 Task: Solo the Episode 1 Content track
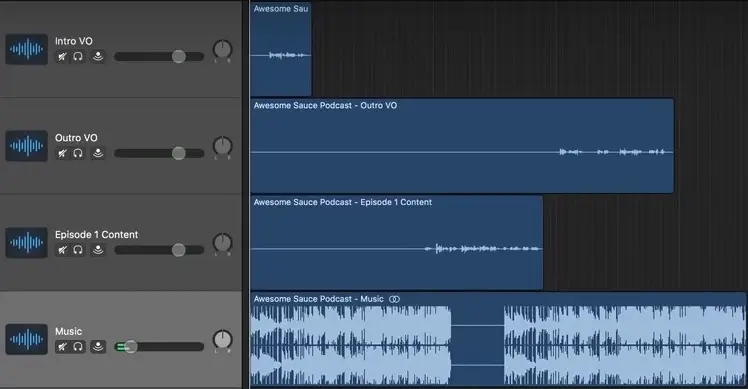78,250
